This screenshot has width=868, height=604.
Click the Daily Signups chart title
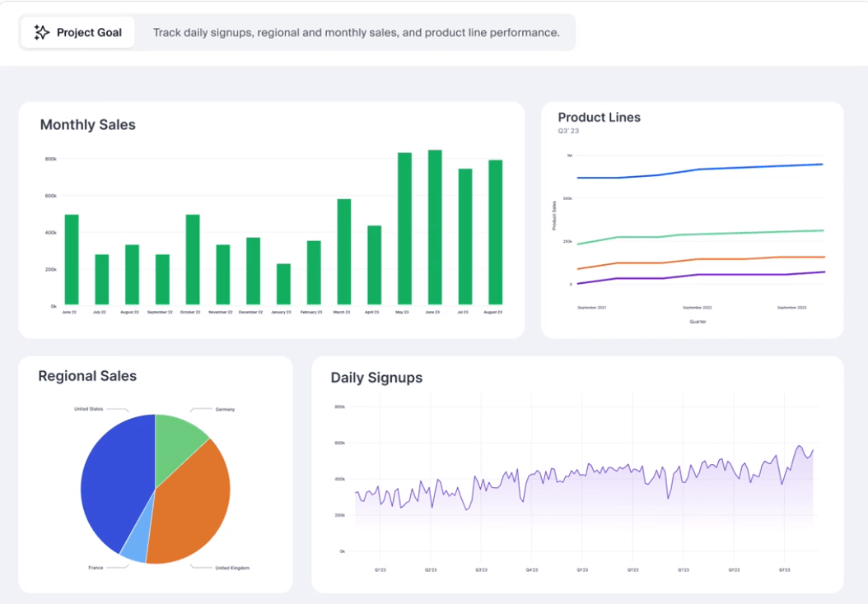(376, 378)
